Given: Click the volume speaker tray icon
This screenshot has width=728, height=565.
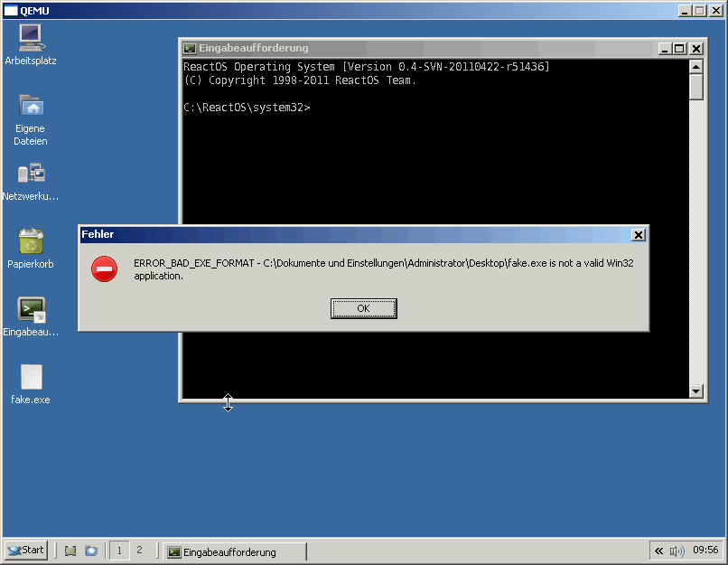Looking at the screenshot, I should click(677, 551).
